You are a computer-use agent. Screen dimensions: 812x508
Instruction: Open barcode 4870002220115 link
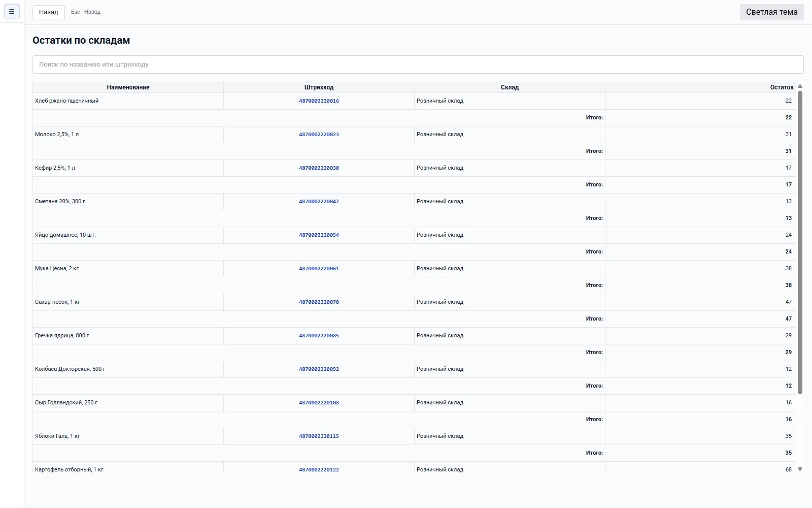[319, 436]
